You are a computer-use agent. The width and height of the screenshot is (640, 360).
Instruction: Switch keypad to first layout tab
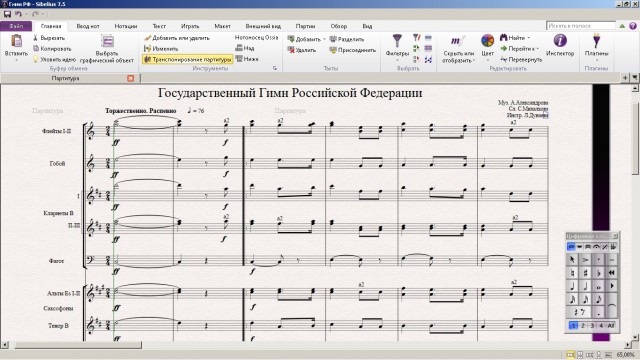(x=571, y=247)
